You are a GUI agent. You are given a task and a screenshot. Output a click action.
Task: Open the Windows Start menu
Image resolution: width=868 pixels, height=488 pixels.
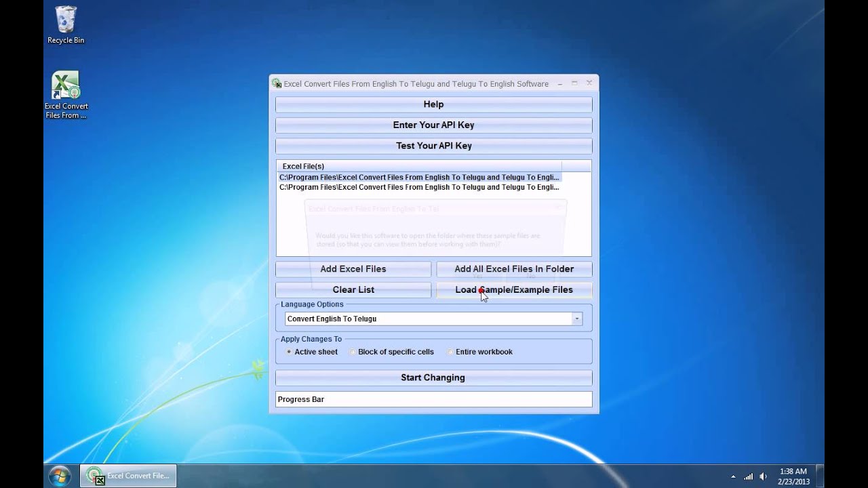point(60,475)
